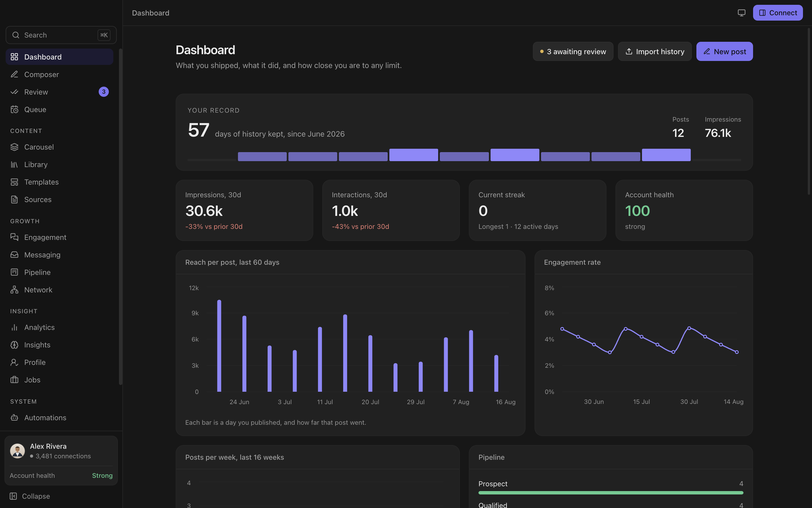Click the tallest last record timeline segment
The image size is (812, 508).
(x=666, y=155)
